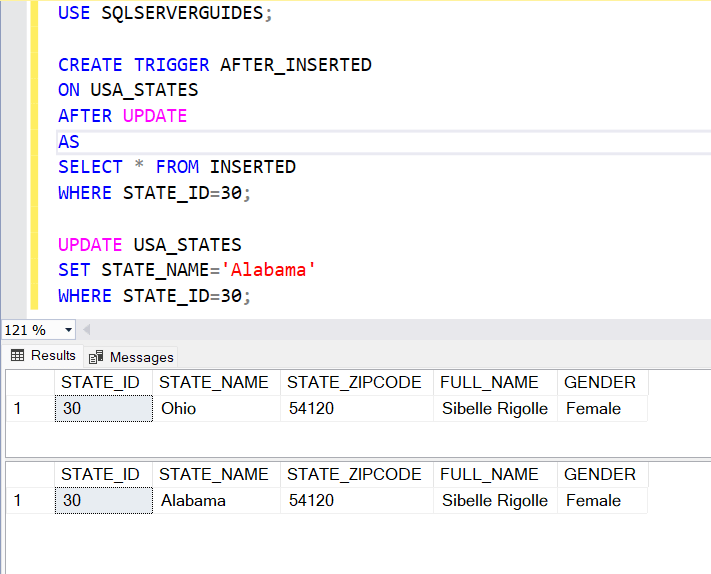Select STATE_ID header in second result grid

click(x=103, y=474)
